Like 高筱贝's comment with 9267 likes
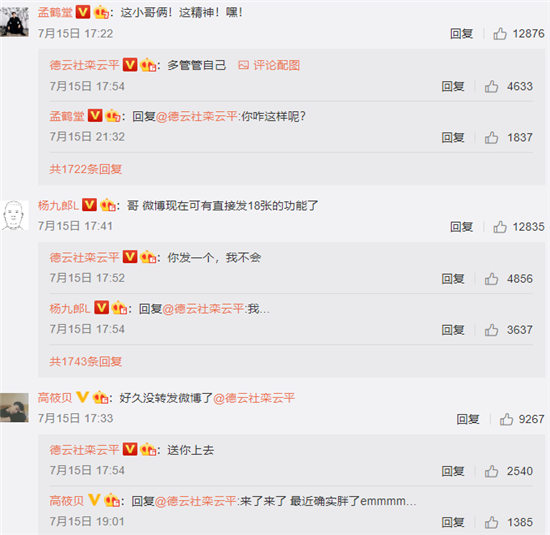Image resolution: width=550 pixels, height=535 pixels. 506,419
